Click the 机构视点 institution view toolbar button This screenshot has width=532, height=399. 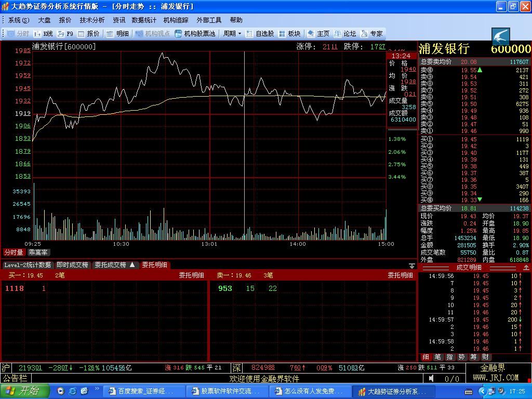pos(153,34)
